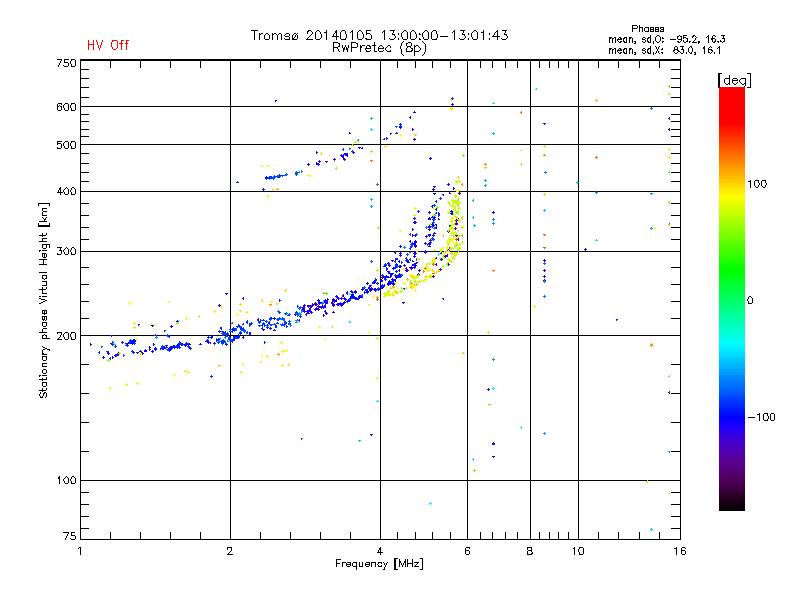800x600 pixels.
Task: Click the '2' frequency axis label
Action: click(x=230, y=551)
